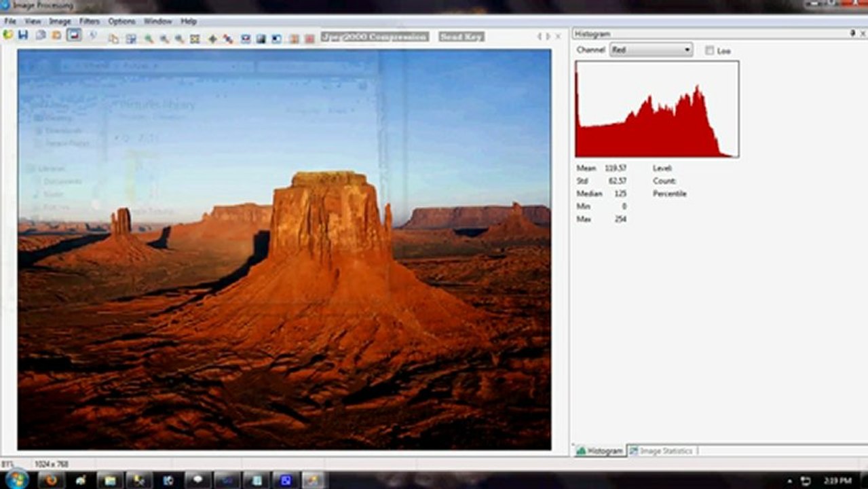The image size is (868, 489).
Task: Click the red histogram graph area
Action: 657,109
